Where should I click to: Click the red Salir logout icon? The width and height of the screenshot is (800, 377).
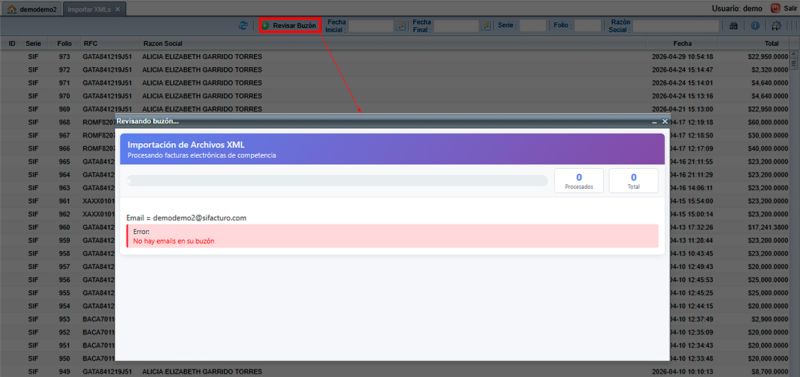776,8
